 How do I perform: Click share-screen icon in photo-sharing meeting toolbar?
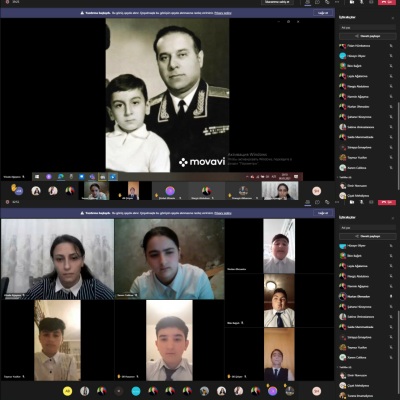(x=371, y=2)
